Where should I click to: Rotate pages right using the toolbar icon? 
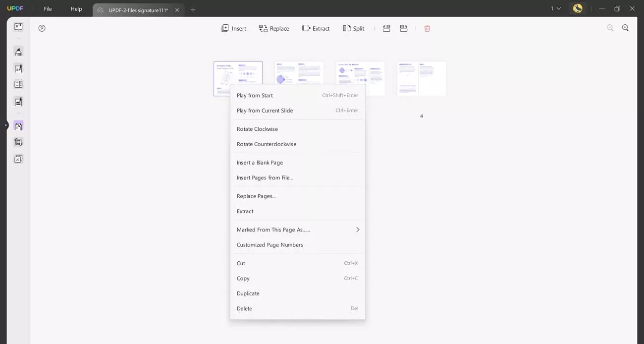[403, 28]
